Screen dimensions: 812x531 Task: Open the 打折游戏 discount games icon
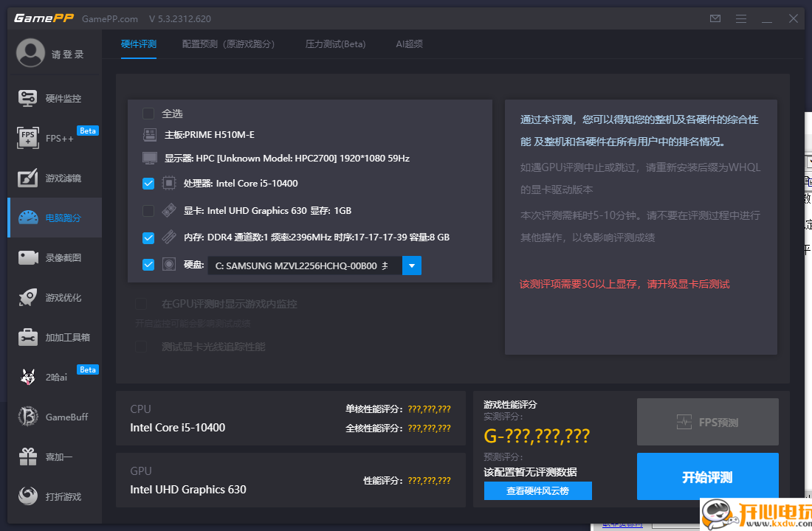coord(28,496)
